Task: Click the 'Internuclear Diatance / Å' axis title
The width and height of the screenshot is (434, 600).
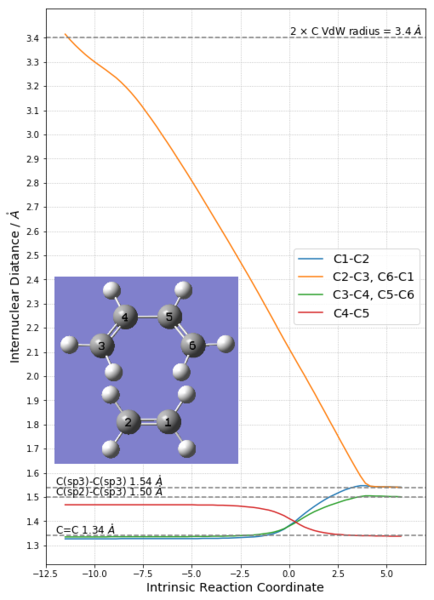Action: [x=14, y=286]
